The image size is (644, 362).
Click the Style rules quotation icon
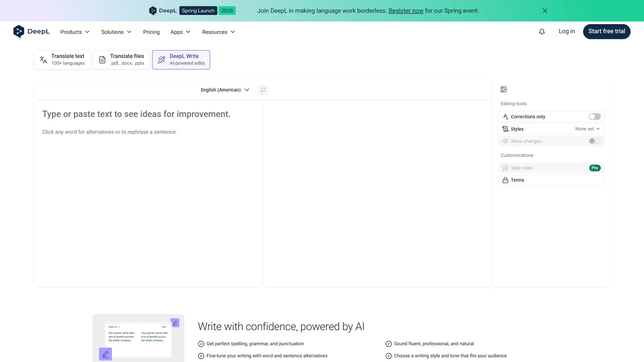click(x=505, y=168)
